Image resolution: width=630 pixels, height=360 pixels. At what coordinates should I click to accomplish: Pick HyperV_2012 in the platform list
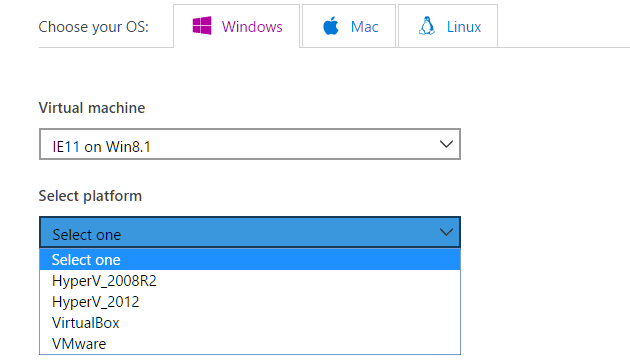[x=250, y=302]
